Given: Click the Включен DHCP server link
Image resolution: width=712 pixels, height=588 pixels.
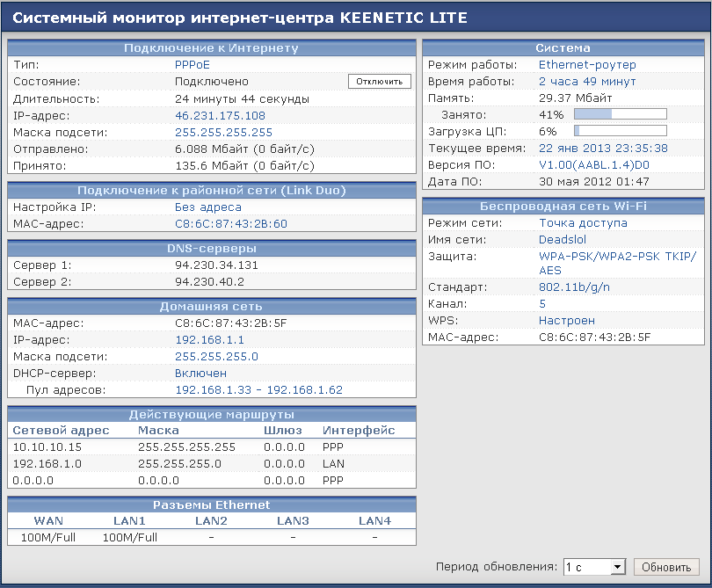Looking at the screenshot, I should tap(200, 373).
